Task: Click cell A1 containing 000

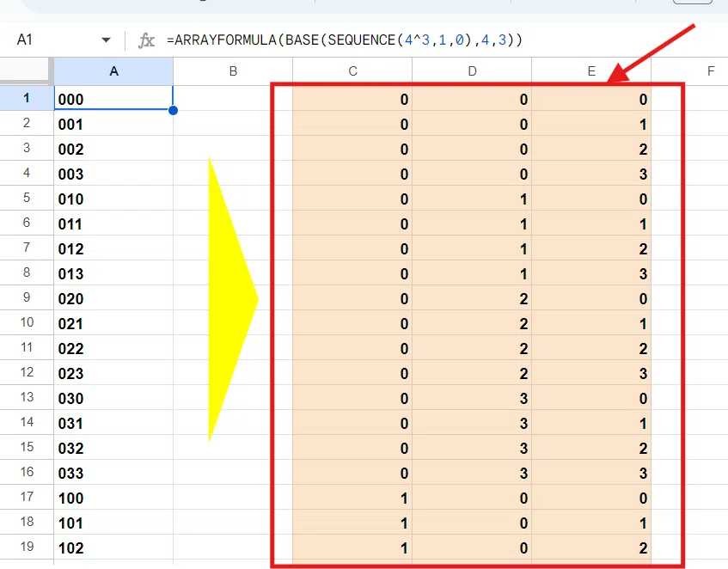Action: coord(113,98)
